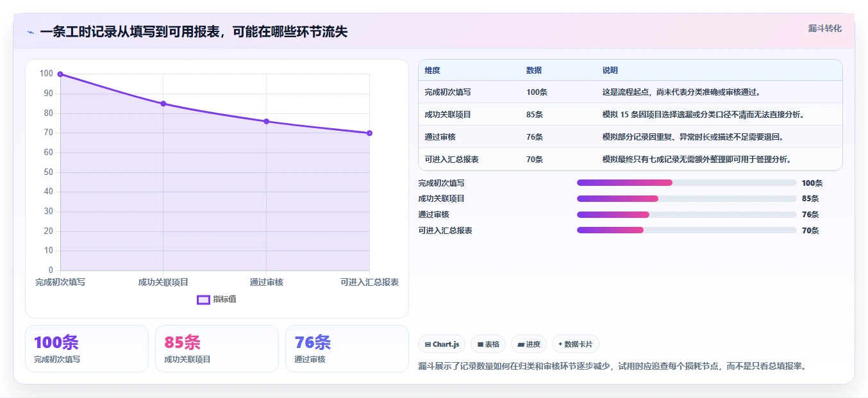Viewport: 868px width, 398px height.
Task: Click the 通过审核 x-axis label
Action: (x=267, y=282)
